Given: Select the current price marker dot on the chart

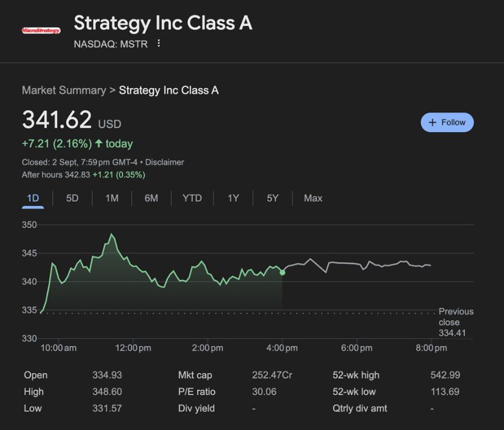Looking at the screenshot, I should 282,272.
